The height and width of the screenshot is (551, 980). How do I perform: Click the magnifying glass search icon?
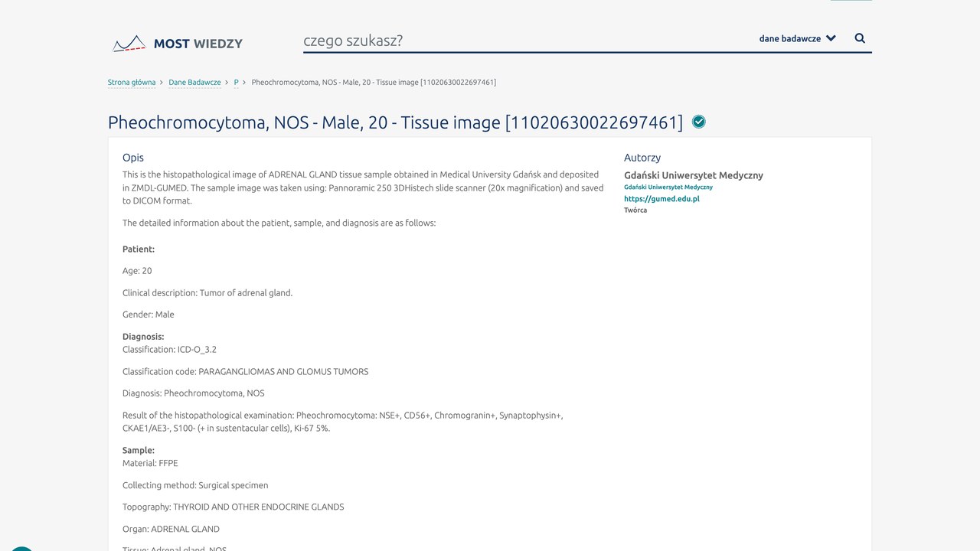[860, 38]
